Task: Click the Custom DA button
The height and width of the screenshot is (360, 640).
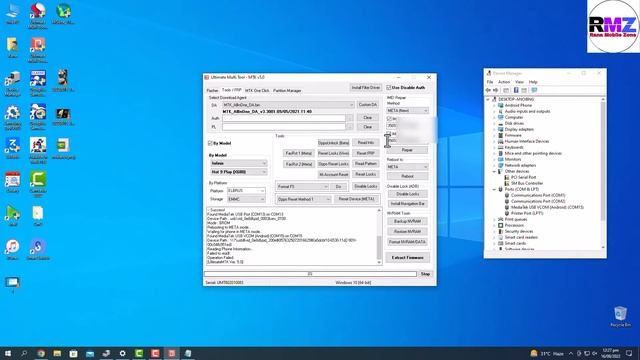Action: 367,105
